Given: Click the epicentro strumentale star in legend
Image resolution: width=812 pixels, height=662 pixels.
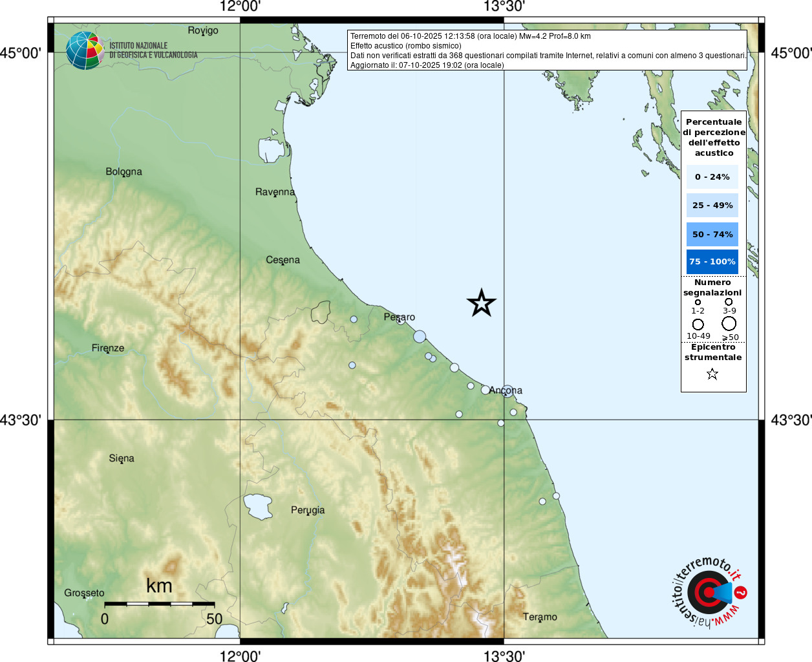Looking at the screenshot, I should tap(712, 374).
